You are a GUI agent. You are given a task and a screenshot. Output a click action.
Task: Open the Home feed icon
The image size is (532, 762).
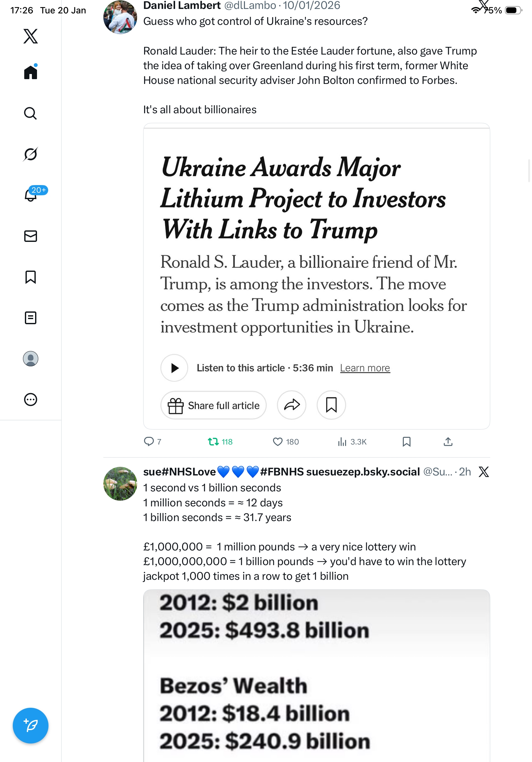(31, 72)
